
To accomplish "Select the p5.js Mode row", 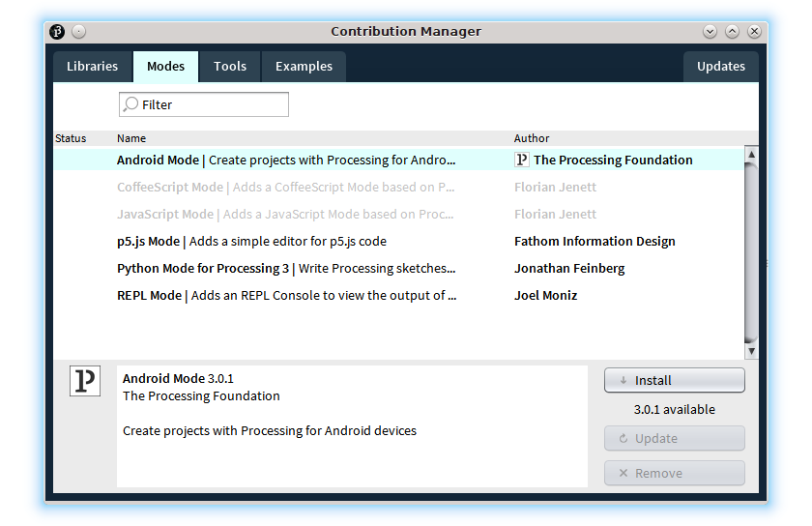I will (x=398, y=241).
